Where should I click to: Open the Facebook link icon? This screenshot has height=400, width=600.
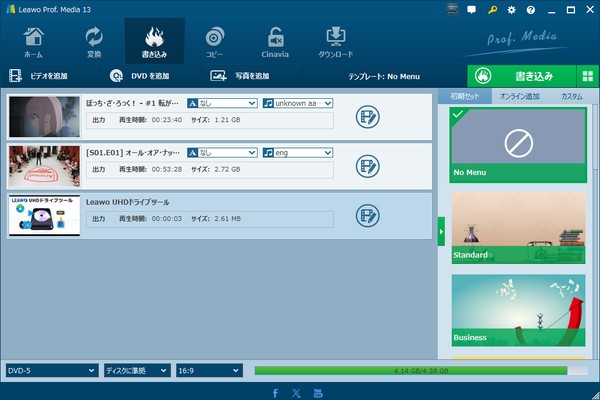pos(275,393)
